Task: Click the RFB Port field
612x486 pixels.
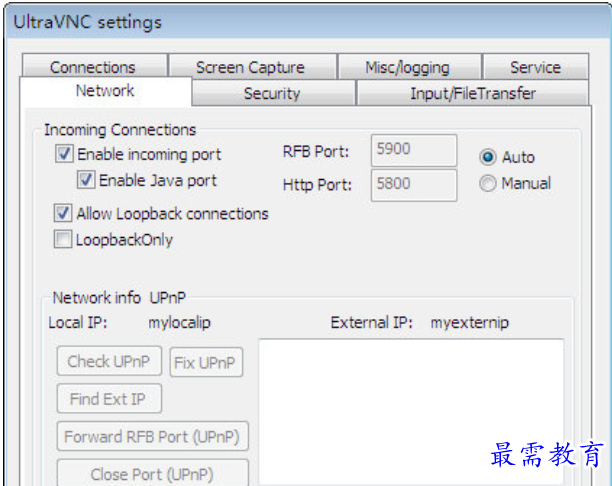Action: click(x=413, y=151)
